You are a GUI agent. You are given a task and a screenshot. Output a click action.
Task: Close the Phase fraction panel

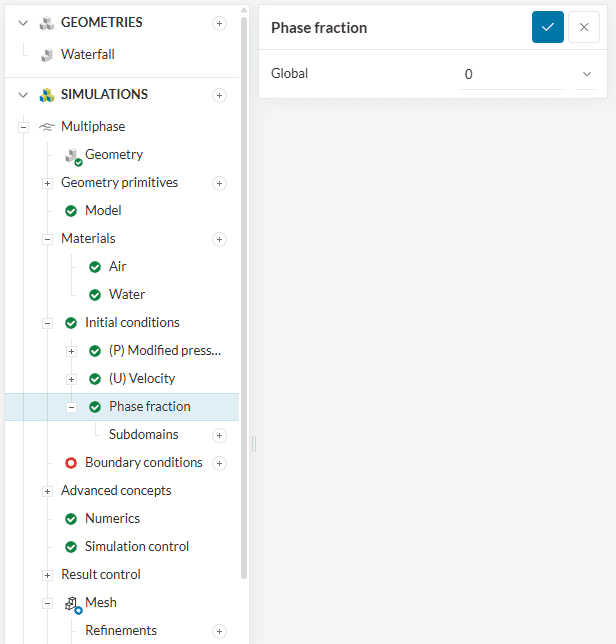coord(584,27)
